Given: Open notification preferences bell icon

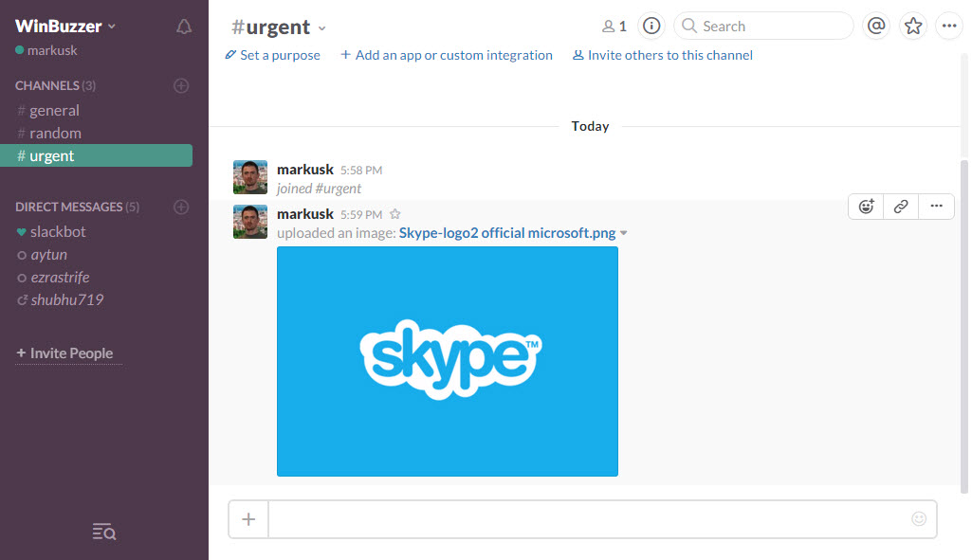Looking at the screenshot, I should [x=184, y=27].
